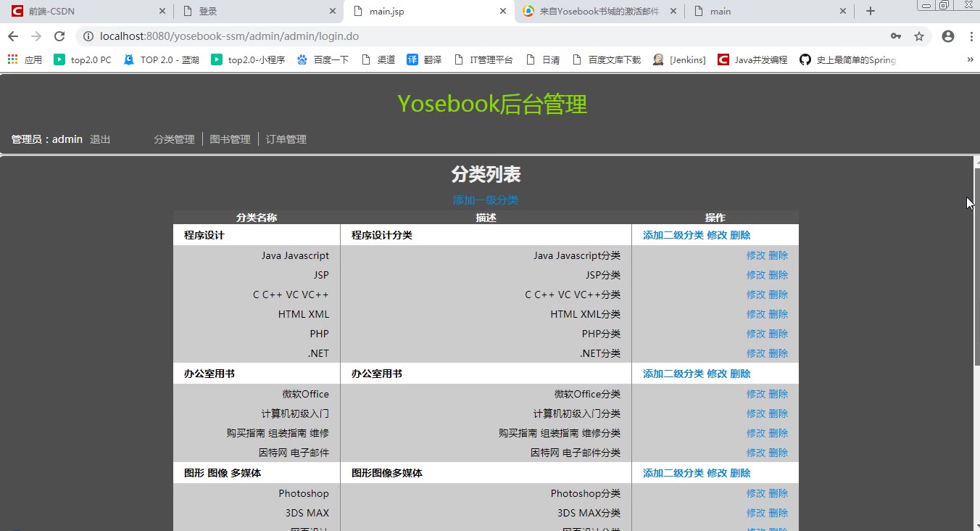Open the Chrome three-dot menu
This screenshot has height=531, width=980.
tap(970, 36)
